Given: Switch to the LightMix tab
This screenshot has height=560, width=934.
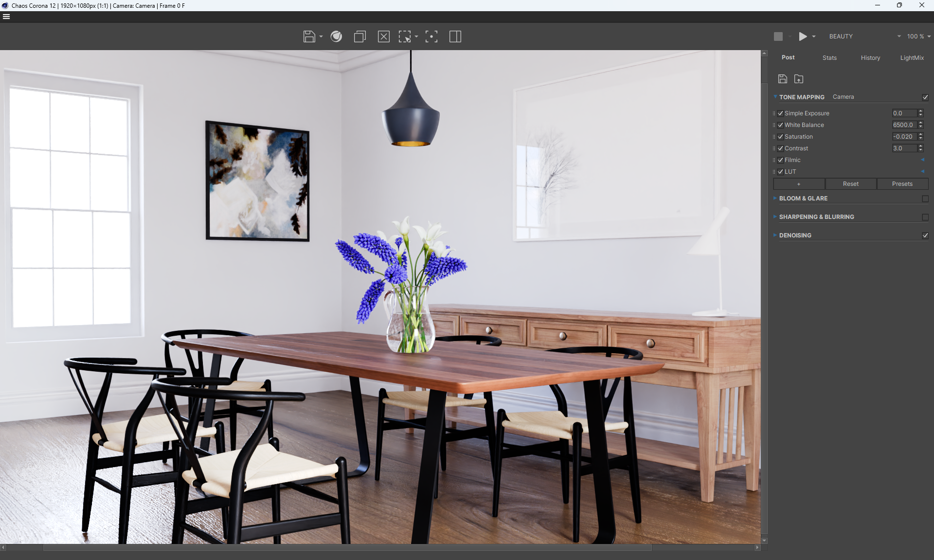Looking at the screenshot, I should (x=912, y=58).
